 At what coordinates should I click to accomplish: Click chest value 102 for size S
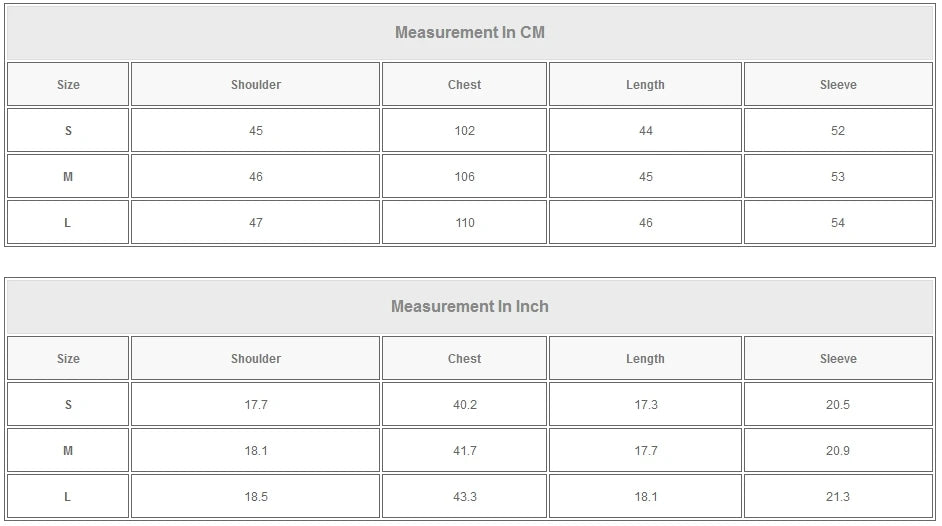point(464,131)
